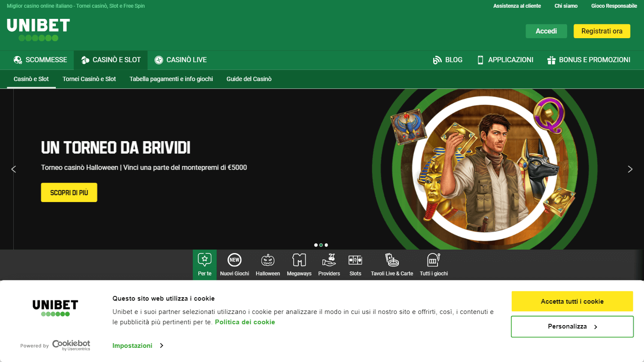
Task: Click the cherries icon beside Casinò e Slot
Action: pos(85,60)
